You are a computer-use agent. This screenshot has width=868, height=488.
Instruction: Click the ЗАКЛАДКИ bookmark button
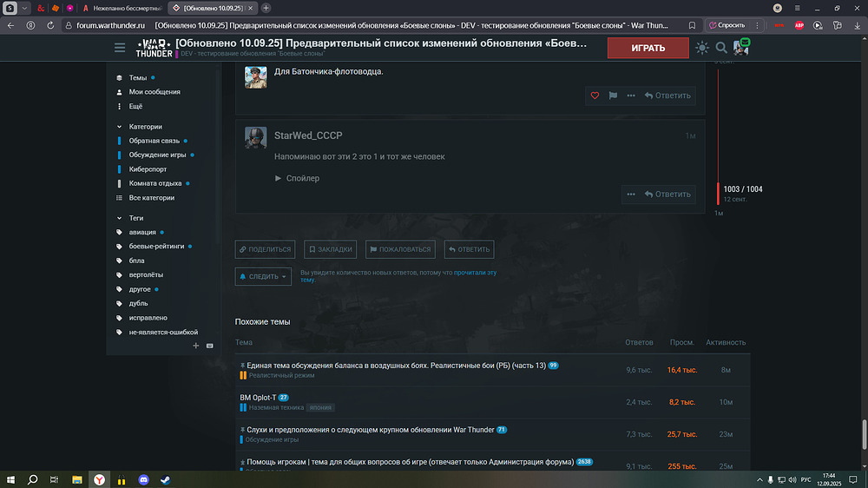(x=330, y=249)
